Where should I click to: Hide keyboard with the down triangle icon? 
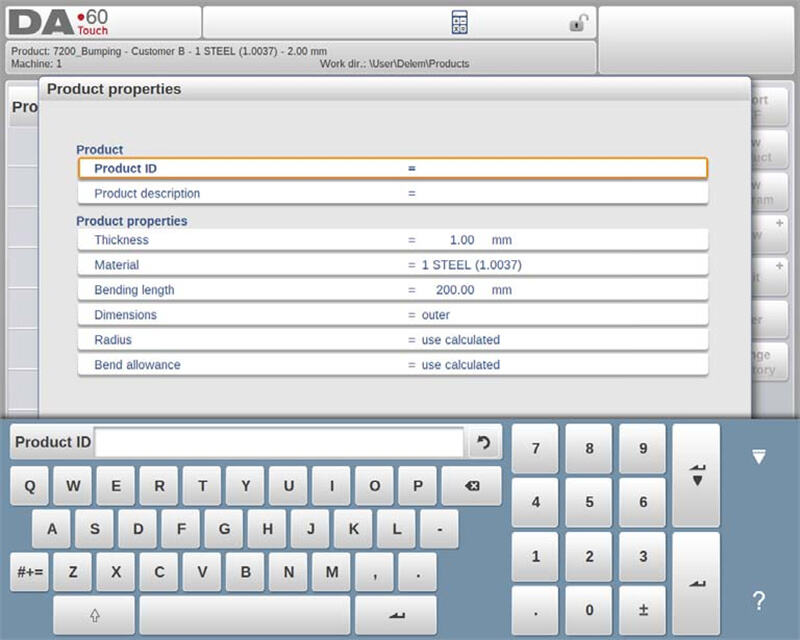(x=759, y=457)
